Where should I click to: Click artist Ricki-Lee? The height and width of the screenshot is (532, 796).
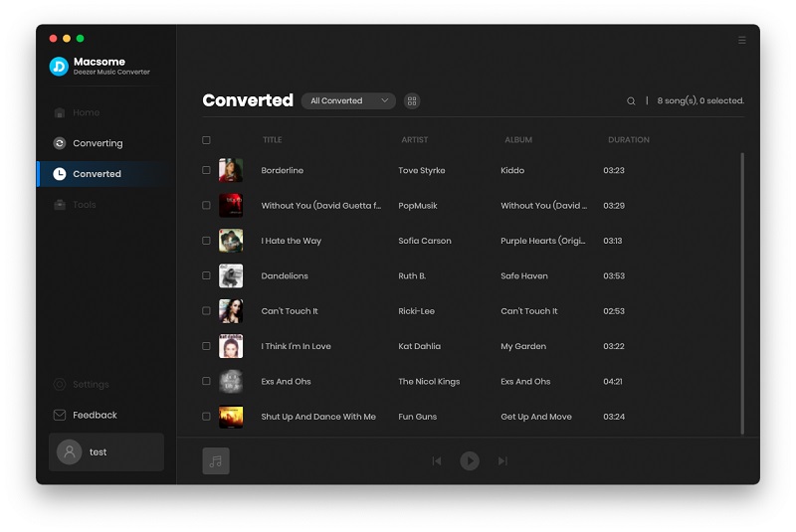(416, 311)
